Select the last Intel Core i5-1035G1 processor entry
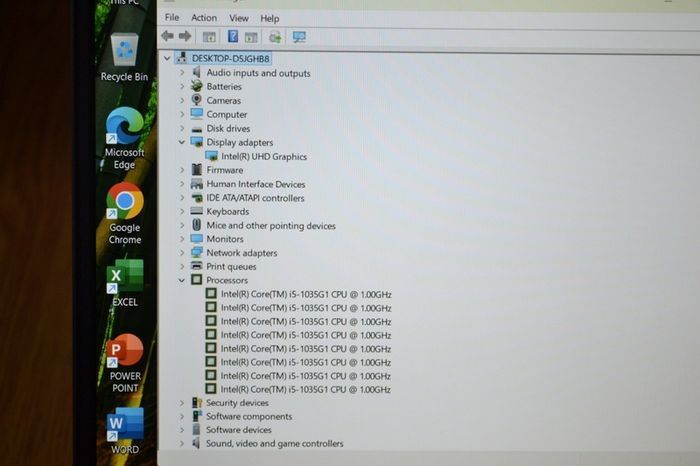The width and height of the screenshot is (700, 466). click(x=306, y=389)
